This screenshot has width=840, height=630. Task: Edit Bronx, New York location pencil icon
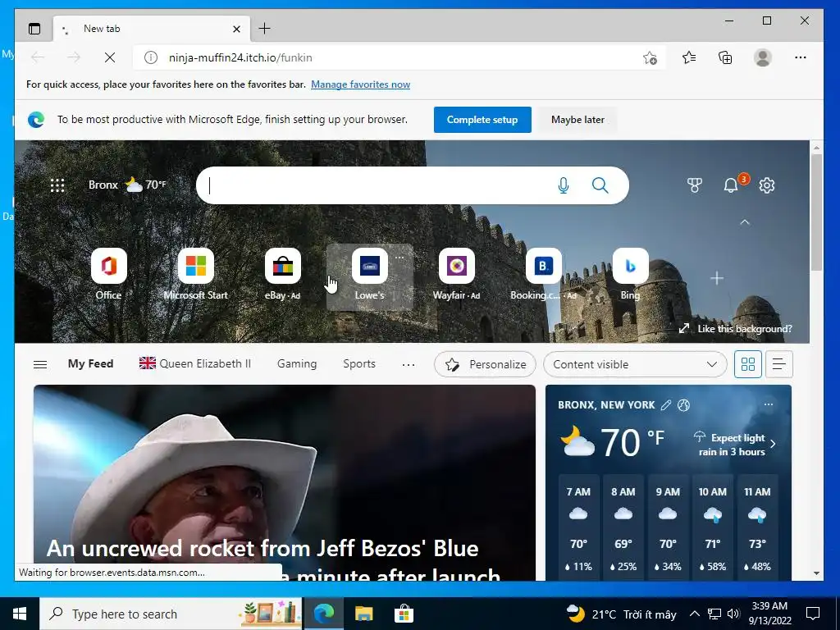[x=665, y=405]
